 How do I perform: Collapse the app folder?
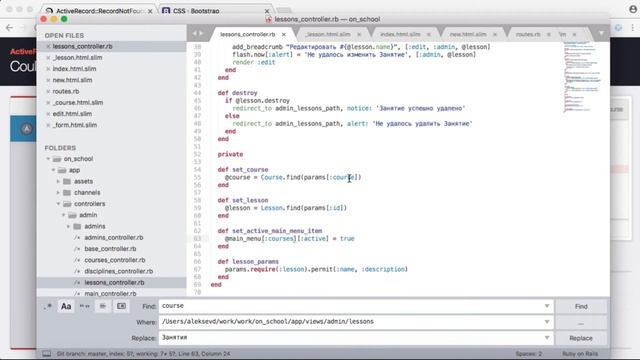(53, 170)
